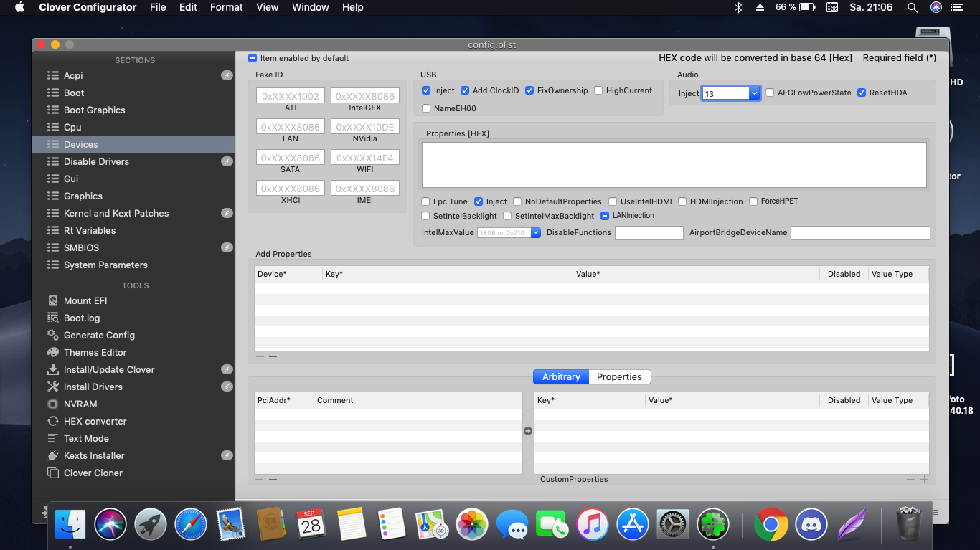Enable the Lpc Tune checkbox
This screenshot has width=980, height=550.
coord(426,201)
